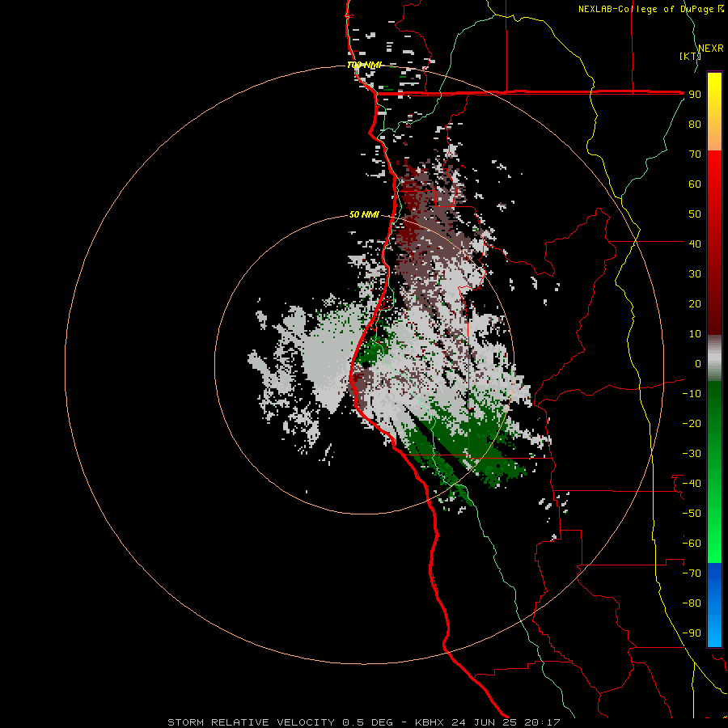
Task: Click the 50 NMI range ring label
Action: pyautogui.click(x=364, y=214)
